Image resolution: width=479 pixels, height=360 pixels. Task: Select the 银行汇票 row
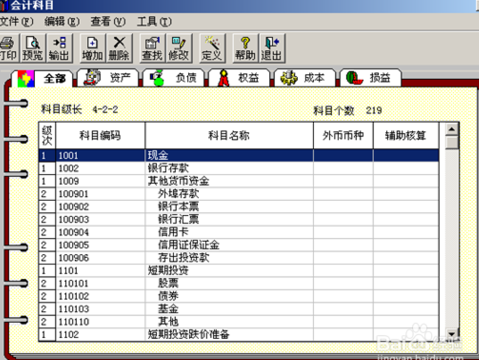tap(239, 219)
